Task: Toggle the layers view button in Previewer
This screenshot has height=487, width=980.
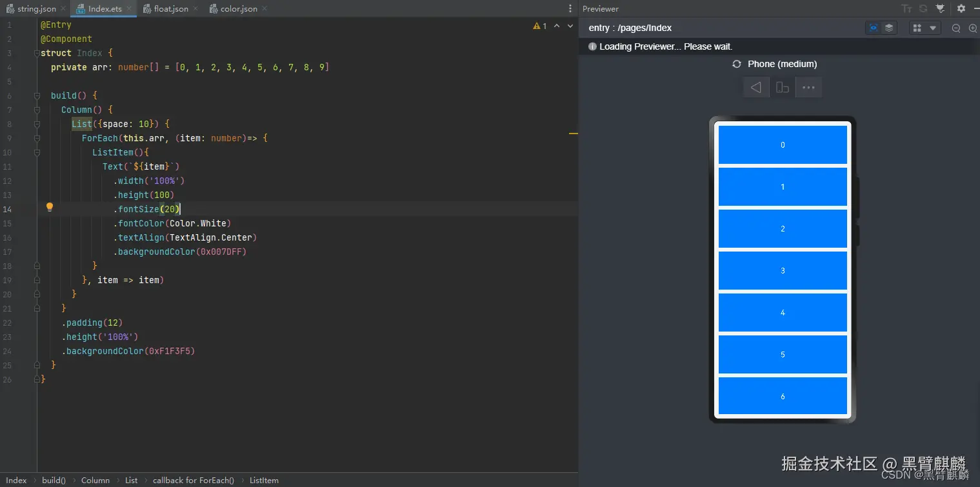Action: [x=889, y=28]
